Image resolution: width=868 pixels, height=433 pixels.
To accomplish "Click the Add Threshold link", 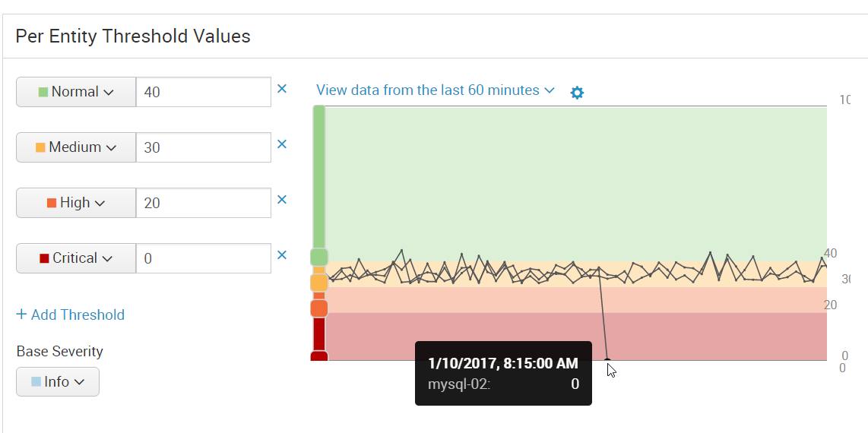I will pyautogui.click(x=70, y=314).
